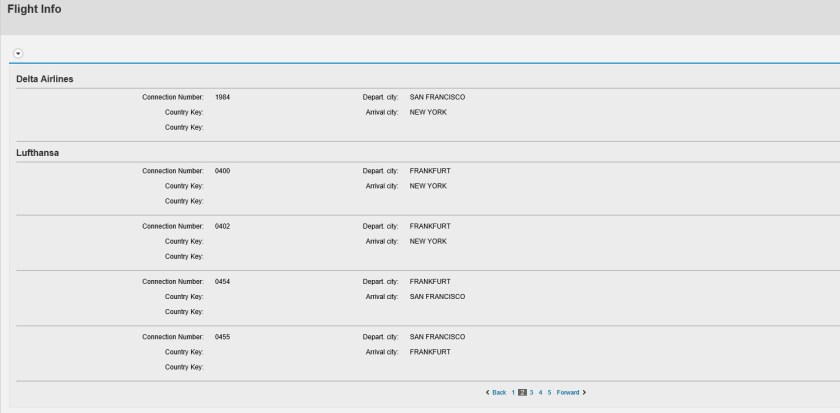Click FRANKFURT arrival city for connection 0455
The height and width of the screenshot is (413, 840).
coord(430,352)
